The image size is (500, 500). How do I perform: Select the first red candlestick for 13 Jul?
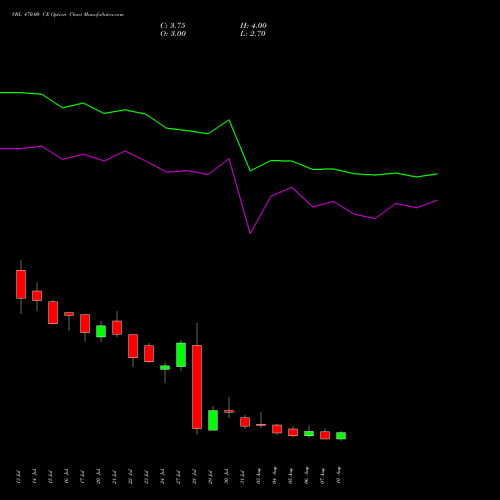tap(21, 284)
